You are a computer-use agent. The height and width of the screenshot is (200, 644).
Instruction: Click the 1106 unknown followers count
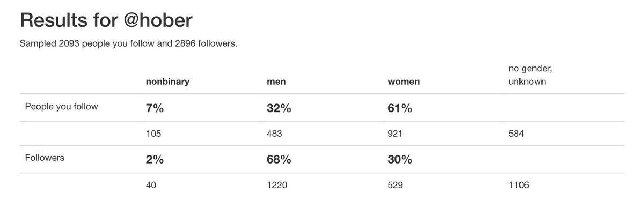[x=518, y=185]
